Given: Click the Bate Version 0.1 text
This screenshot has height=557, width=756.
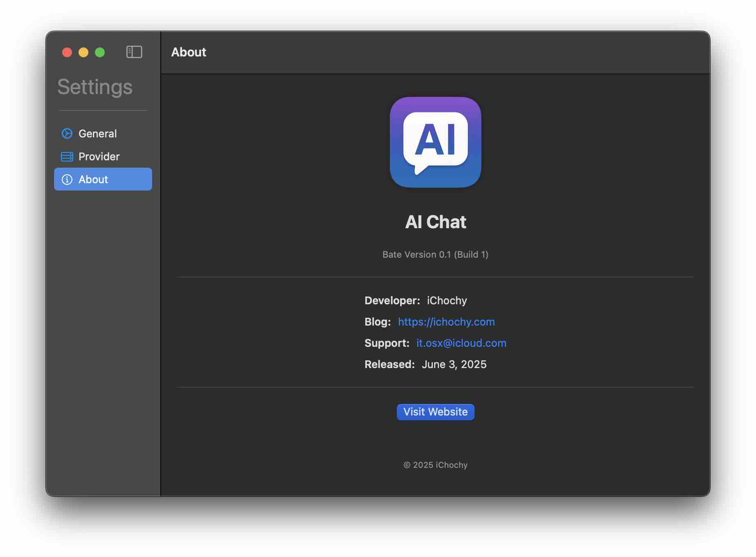Looking at the screenshot, I should click(435, 254).
